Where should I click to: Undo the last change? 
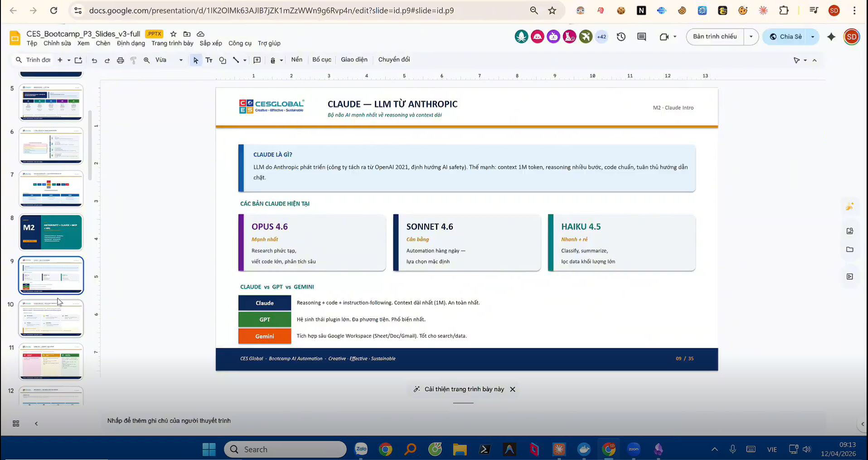click(x=94, y=59)
